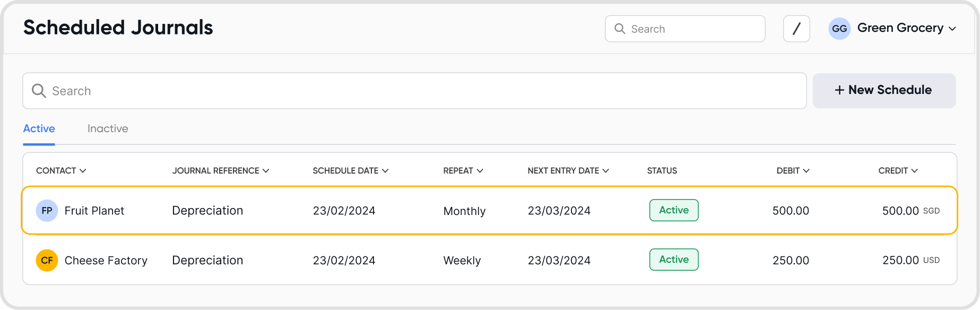Switch to the Inactive tab
Viewport: 980px width, 310px height.
(x=108, y=128)
